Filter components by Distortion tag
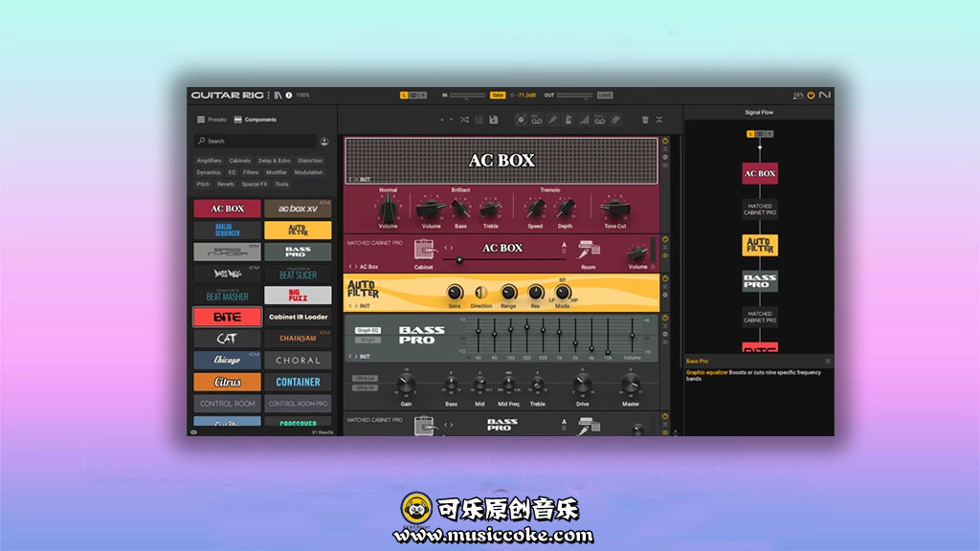 [x=310, y=161]
